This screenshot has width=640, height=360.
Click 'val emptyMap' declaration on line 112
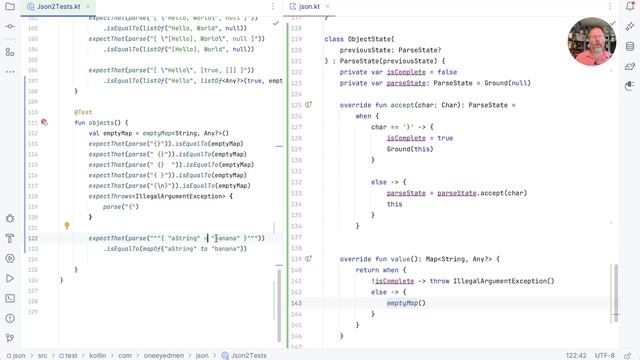[114, 133]
